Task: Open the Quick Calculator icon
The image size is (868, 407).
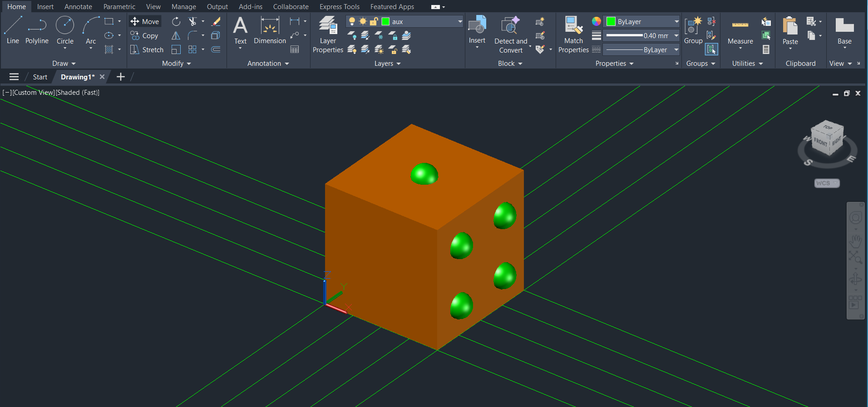Action: point(766,49)
